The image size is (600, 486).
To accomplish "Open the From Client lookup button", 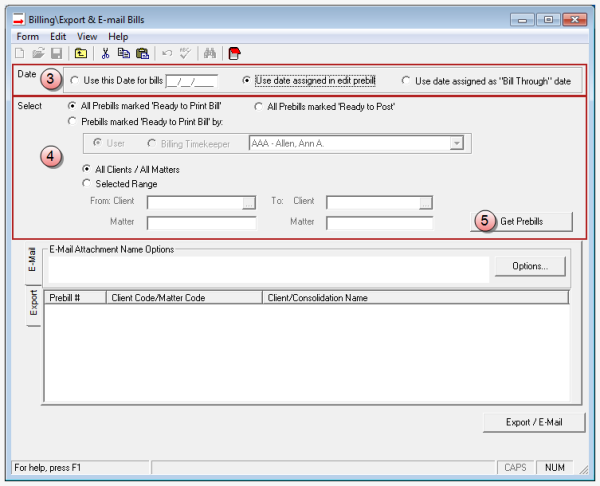I will pos(249,203).
